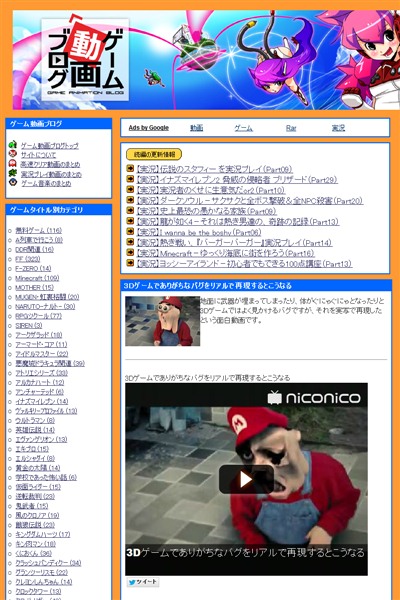Image resolution: width=400 pixels, height=600 pixels.
Task: Click the icon beside サイトについて
Action: 13,154
